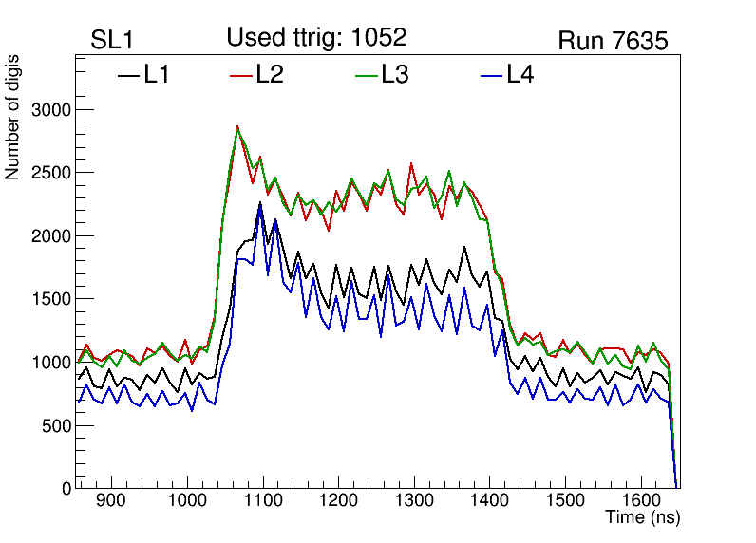This screenshot has height=543, width=756.
Task: Select the L4 legend text label
Action: 520,75
